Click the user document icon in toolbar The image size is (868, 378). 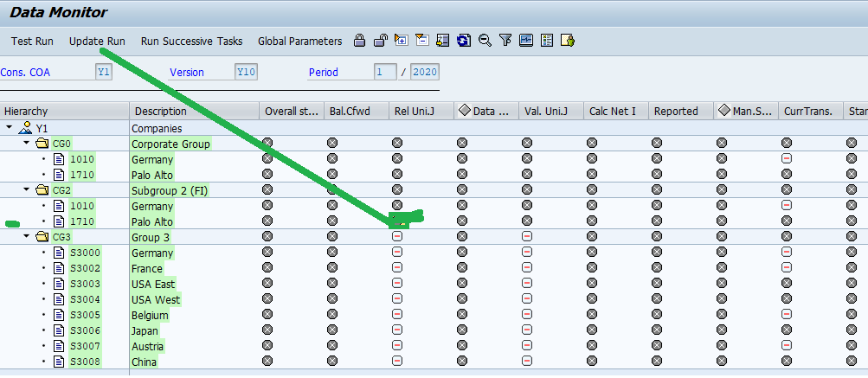(568, 41)
